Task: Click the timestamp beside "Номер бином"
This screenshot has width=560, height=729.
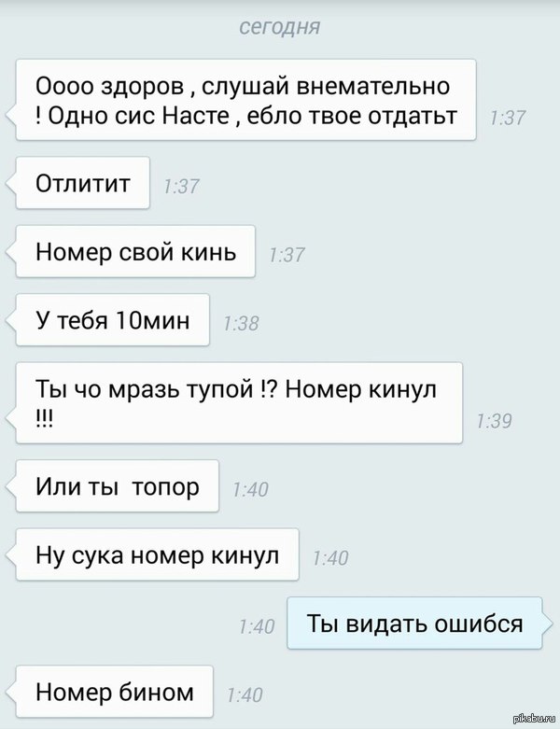Action: tap(245, 695)
